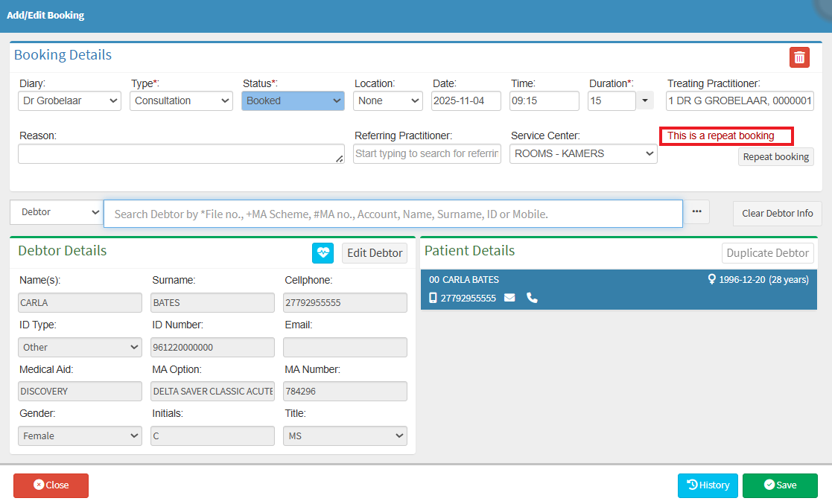
Task: Click the mobile phone icon beside 27792955555
Action: [x=434, y=298]
